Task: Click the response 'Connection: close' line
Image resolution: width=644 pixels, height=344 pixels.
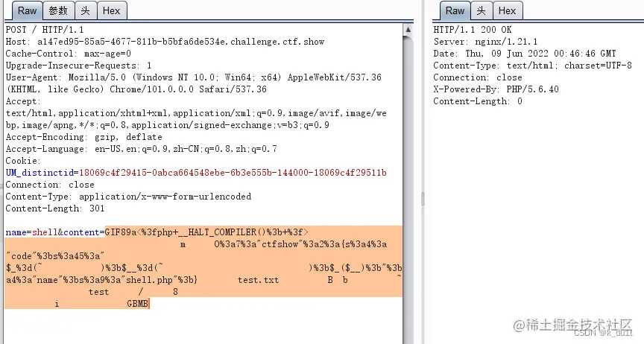Action: (478, 77)
